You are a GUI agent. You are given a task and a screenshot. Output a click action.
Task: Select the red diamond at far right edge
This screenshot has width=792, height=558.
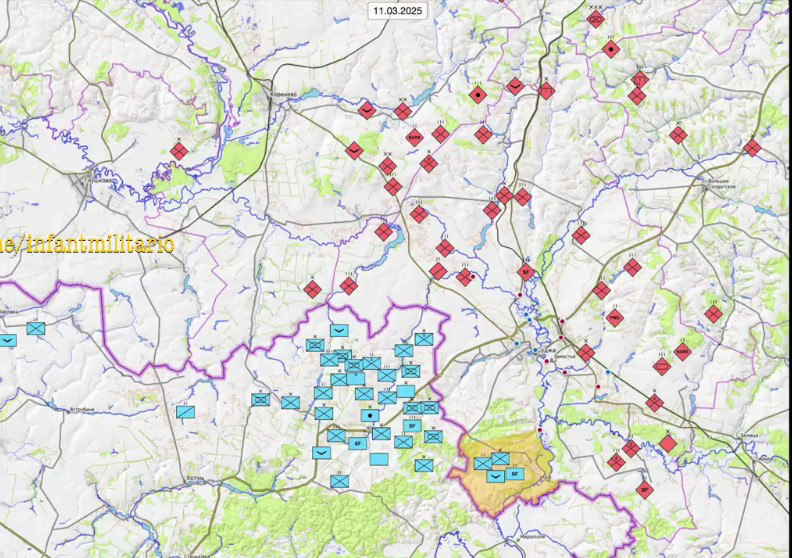[751, 147]
